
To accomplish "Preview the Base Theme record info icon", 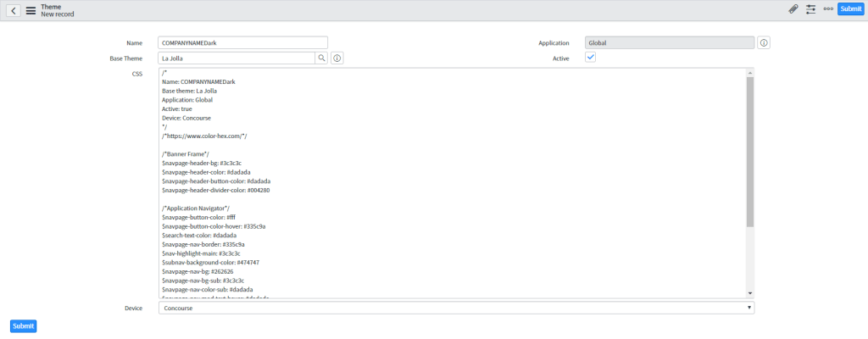I will [x=337, y=58].
